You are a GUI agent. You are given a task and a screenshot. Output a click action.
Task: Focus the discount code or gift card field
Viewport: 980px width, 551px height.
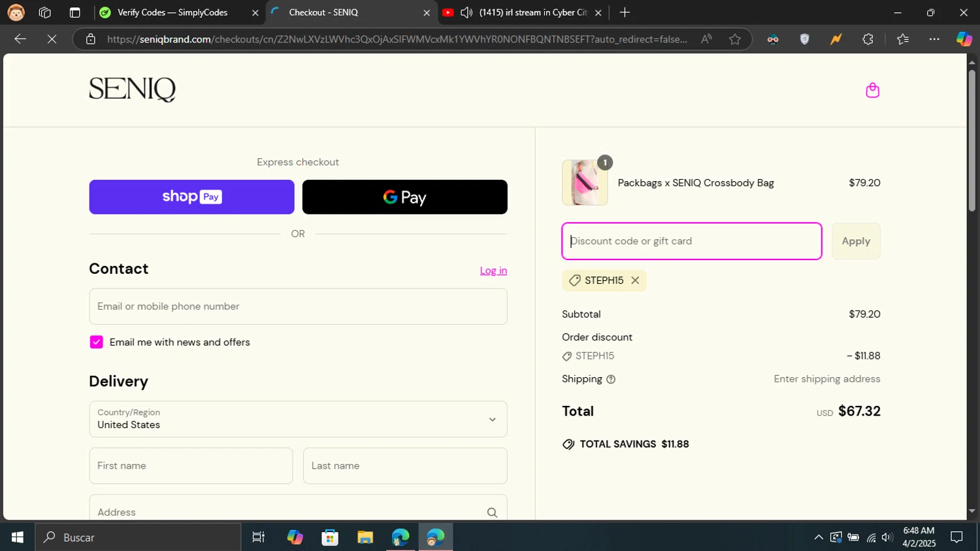(691, 241)
